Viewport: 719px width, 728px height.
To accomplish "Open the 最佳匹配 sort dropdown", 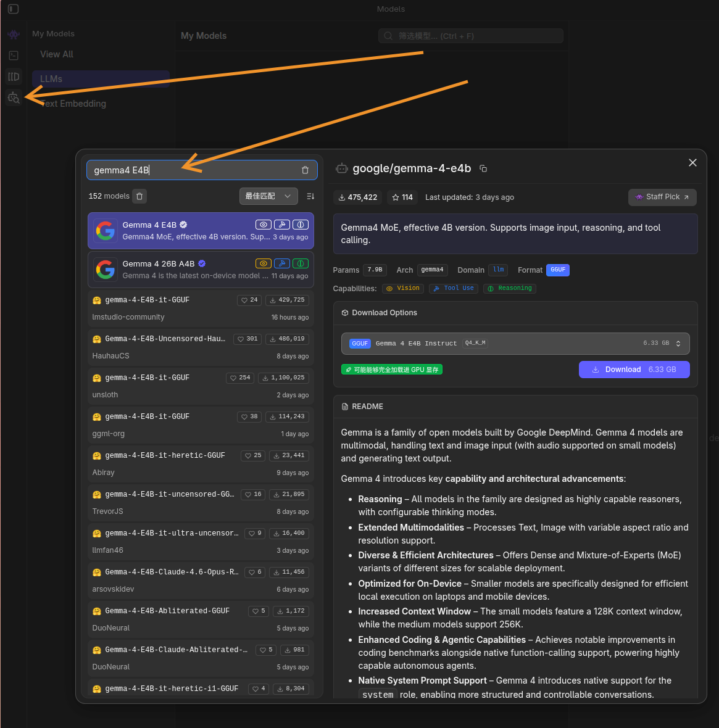I will (x=268, y=196).
